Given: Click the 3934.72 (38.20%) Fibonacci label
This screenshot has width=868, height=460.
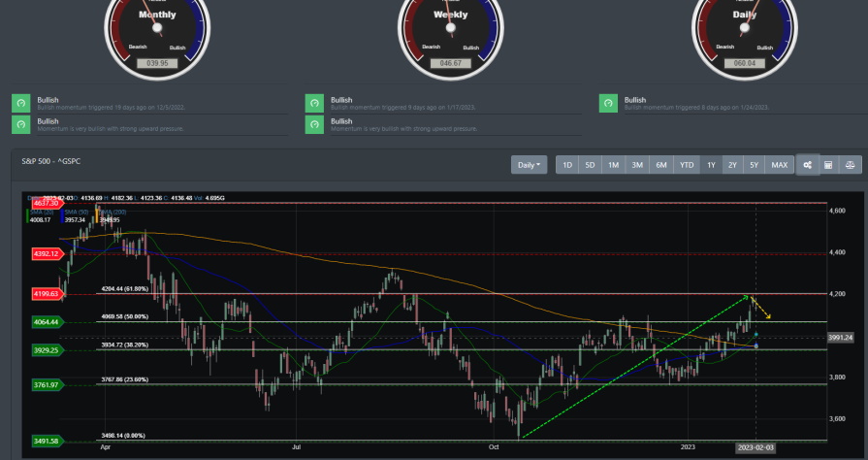Looking at the screenshot, I should pos(124,345).
